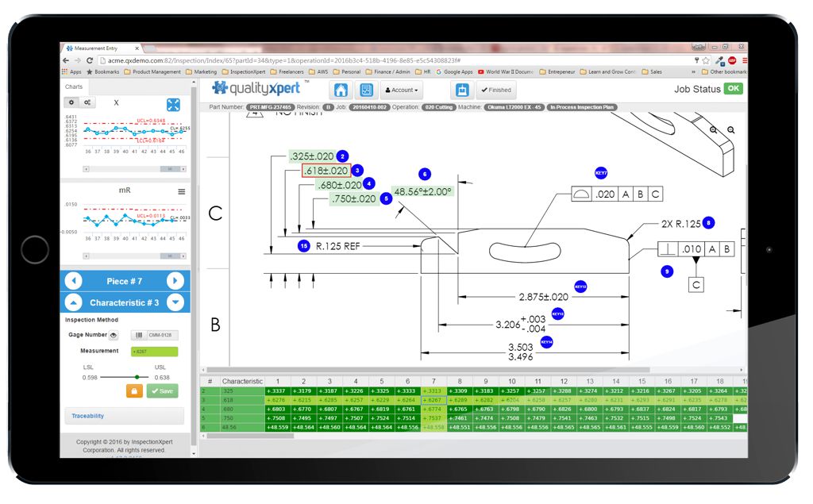Viewport: 813px width, 504px height.
Task: Click the Apps bookmarks shortcut
Action: (71, 72)
